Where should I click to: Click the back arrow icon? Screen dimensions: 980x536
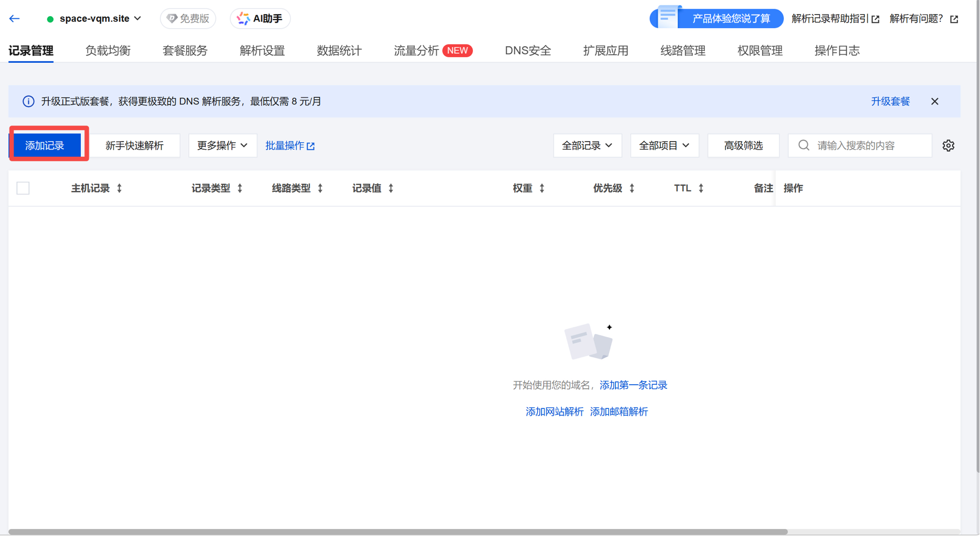(x=15, y=19)
